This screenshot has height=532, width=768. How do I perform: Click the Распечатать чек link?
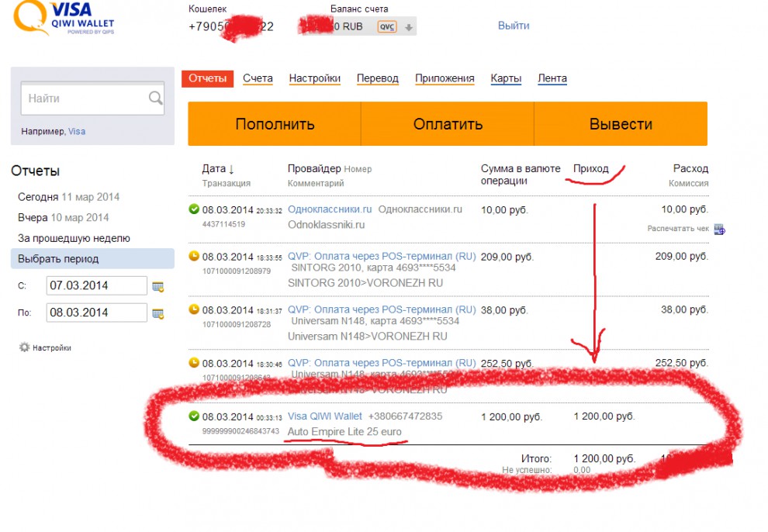point(678,229)
